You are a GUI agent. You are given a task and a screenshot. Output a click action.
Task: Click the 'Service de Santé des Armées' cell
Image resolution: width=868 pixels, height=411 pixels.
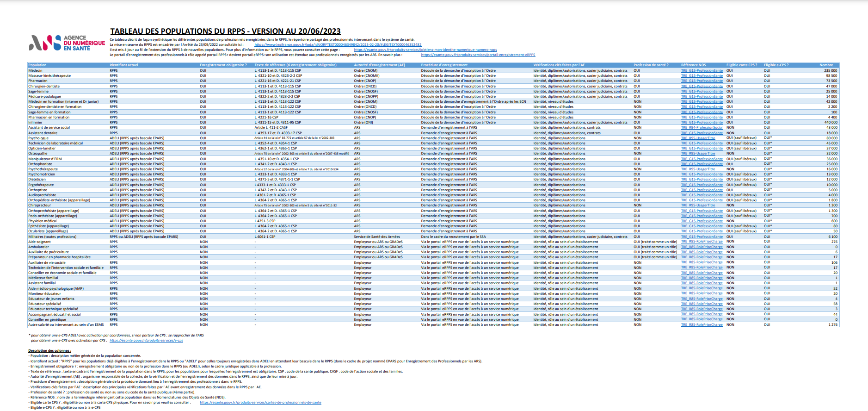(x=377, y=237)
